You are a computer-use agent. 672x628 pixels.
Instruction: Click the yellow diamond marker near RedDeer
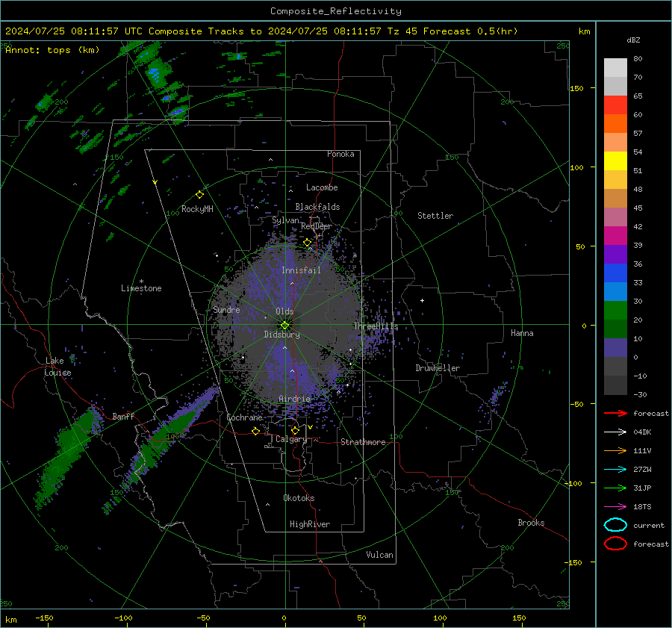tap(307, 243)
